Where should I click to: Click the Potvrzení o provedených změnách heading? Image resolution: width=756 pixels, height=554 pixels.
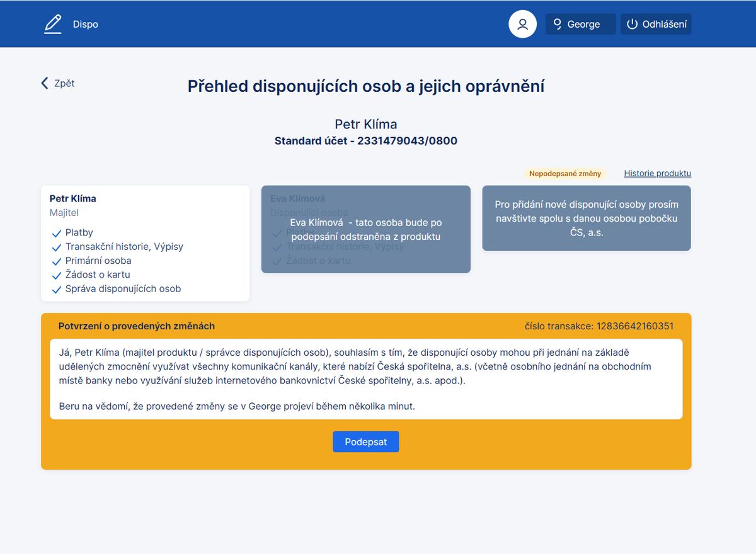point(137,326)
